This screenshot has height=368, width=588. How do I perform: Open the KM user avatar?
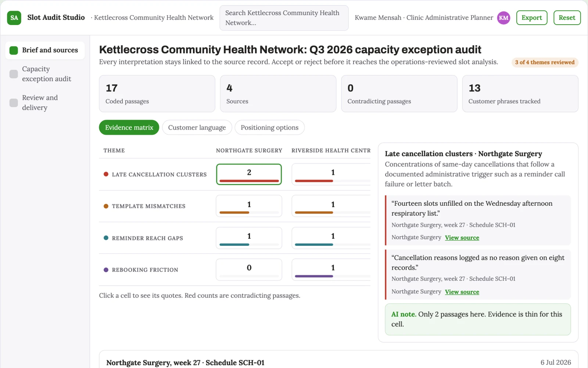(x=503, y=18)
